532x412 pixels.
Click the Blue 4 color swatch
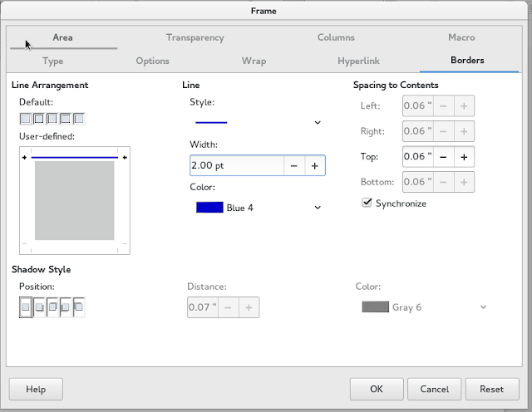[209, 208]
